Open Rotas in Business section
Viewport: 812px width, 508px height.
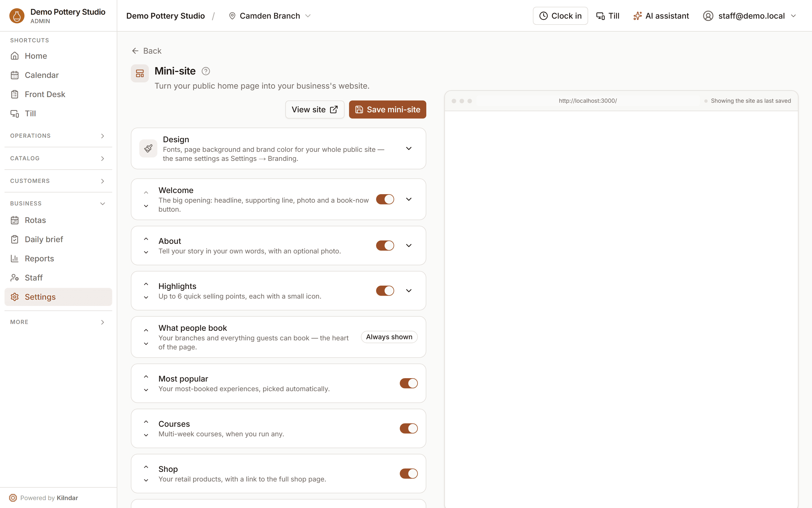[58, 220]
